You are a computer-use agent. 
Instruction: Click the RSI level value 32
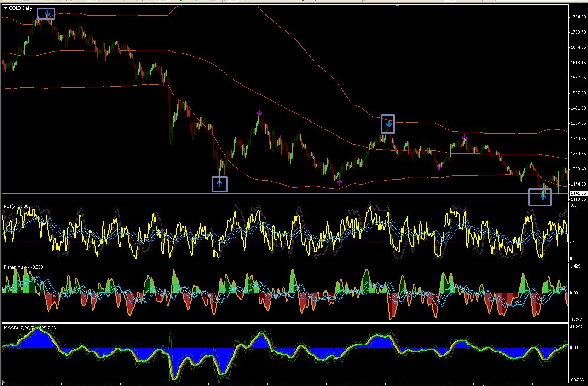tap(572, 242)
